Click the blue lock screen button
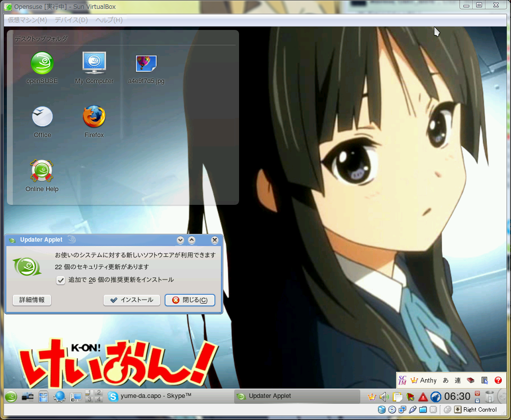Viewport: 511px width, 420px height. [x=477, y=400]
